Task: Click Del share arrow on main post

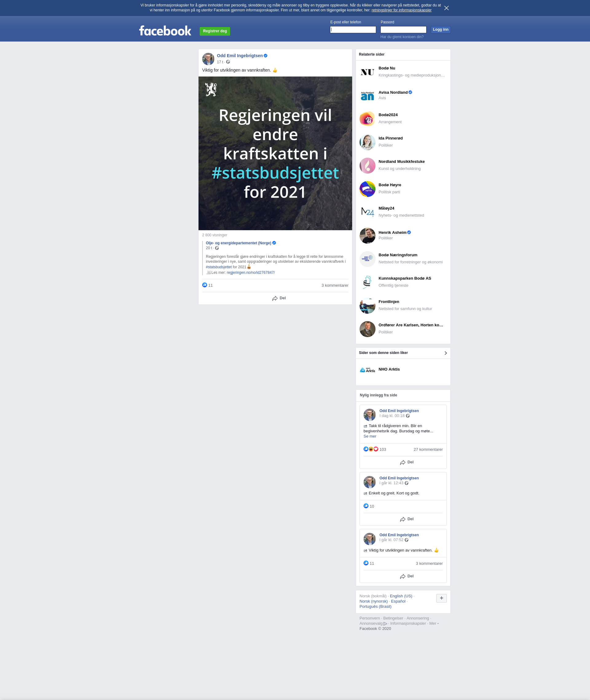Action: 275,298
